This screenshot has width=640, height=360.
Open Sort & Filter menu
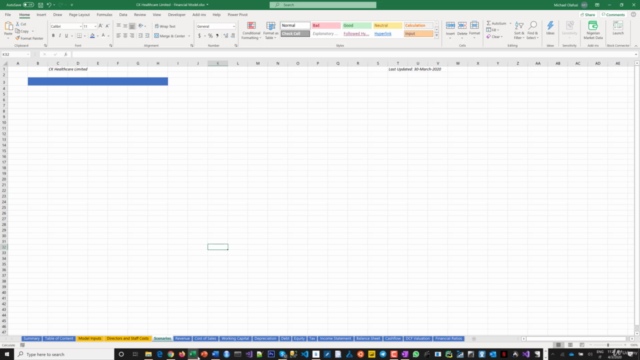tap(519, 31)
